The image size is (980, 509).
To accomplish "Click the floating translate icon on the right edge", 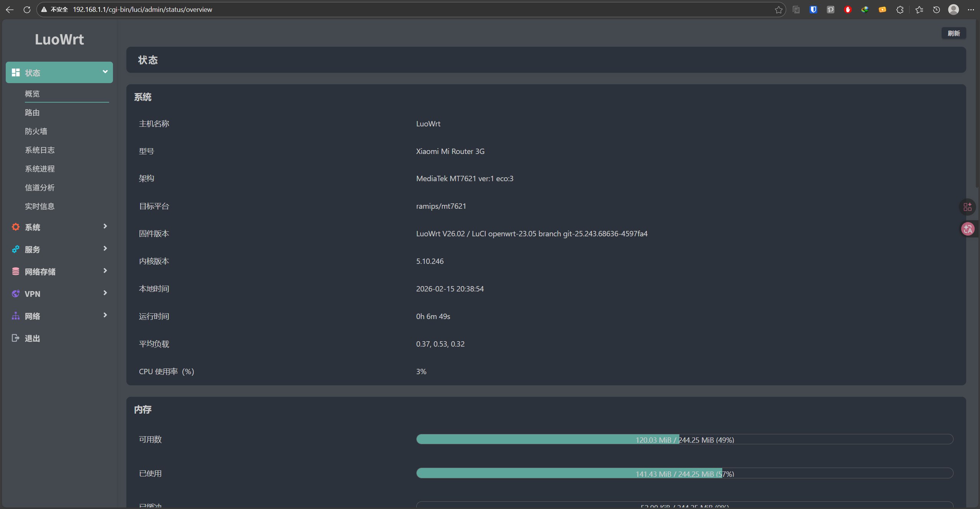I will 968,229.
